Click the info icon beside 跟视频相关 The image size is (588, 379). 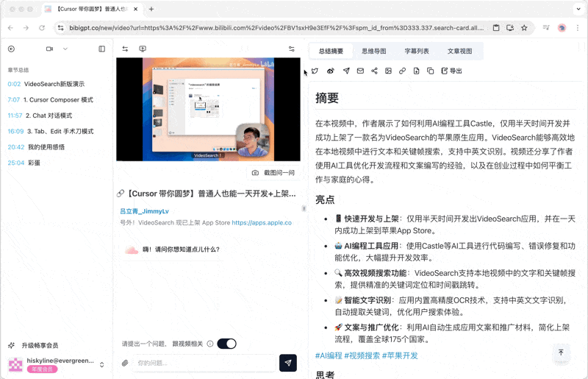coord(210,344)
